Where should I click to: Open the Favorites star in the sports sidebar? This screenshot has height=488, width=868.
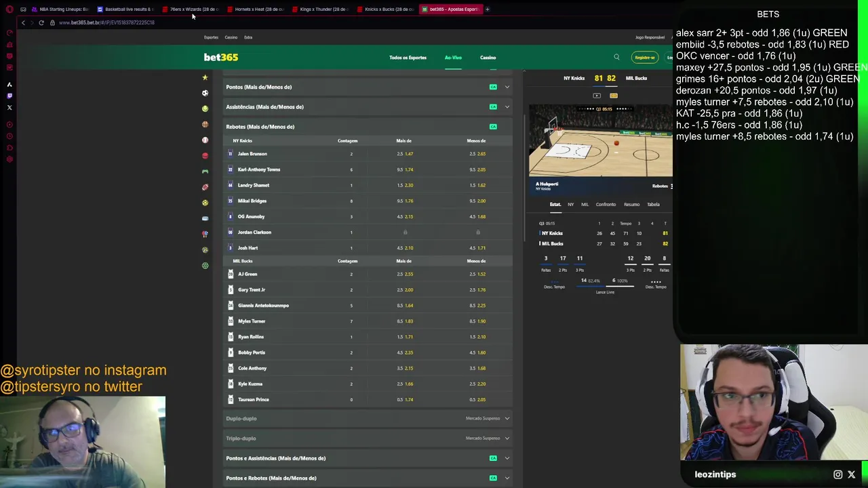coord(205,77)
